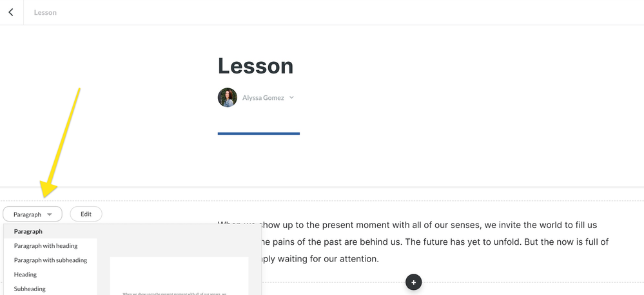The image size is (644, 295).
Task: Click the author name Alyssa Gomez
Action: [263, 98]
